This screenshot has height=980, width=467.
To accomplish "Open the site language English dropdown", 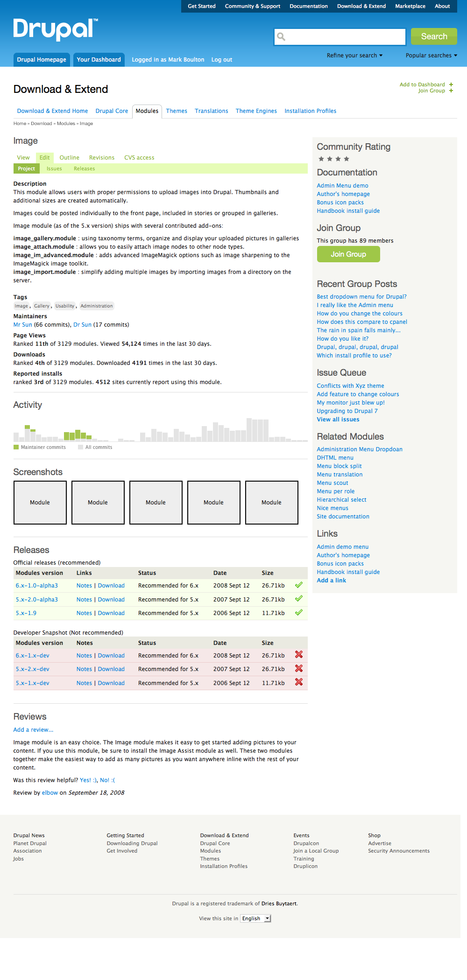I will (255, 918).
